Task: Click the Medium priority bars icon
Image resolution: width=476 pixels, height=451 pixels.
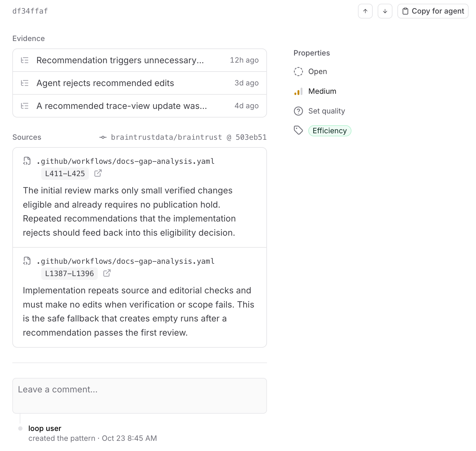Action: pos(298,91)
